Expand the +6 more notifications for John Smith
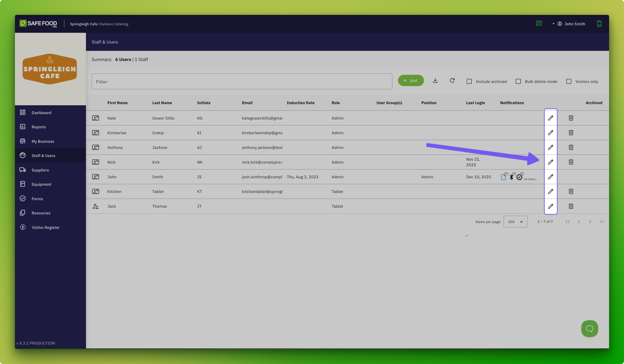The height and width of the screenshot is (364, 624). 530,179
